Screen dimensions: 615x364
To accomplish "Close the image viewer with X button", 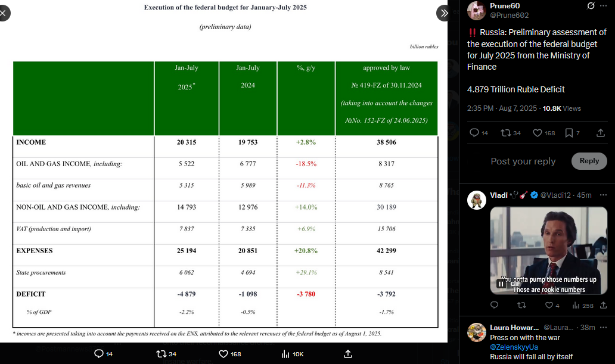I will coord(3,13).
